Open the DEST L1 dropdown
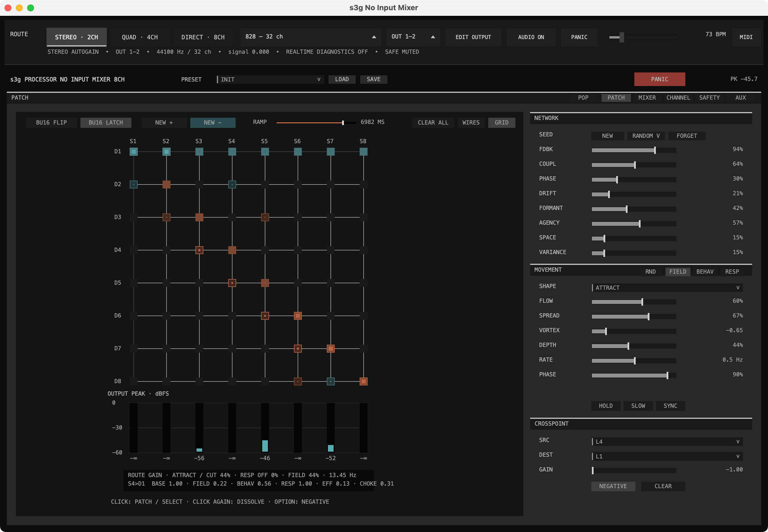 click(x=667, y=456)
